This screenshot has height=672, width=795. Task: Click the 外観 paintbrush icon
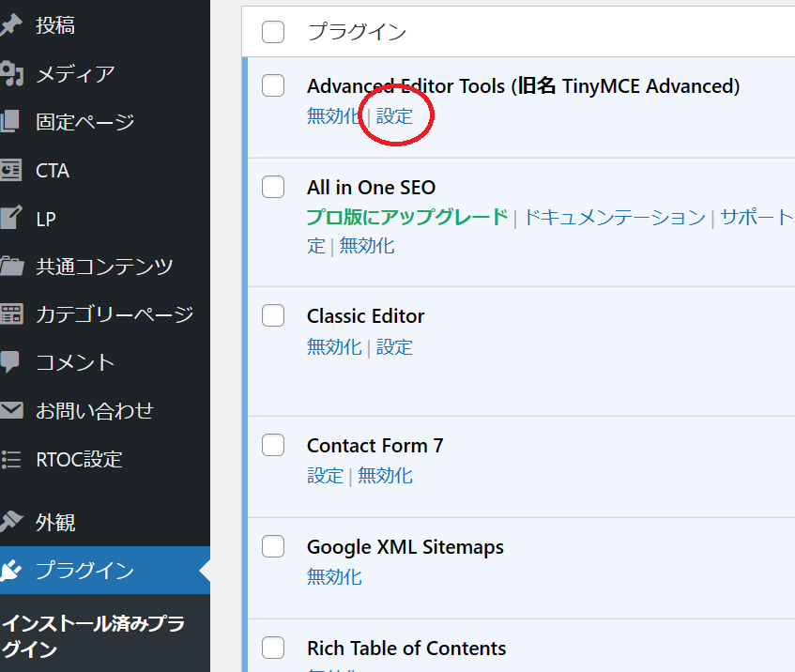coord(10,522)
